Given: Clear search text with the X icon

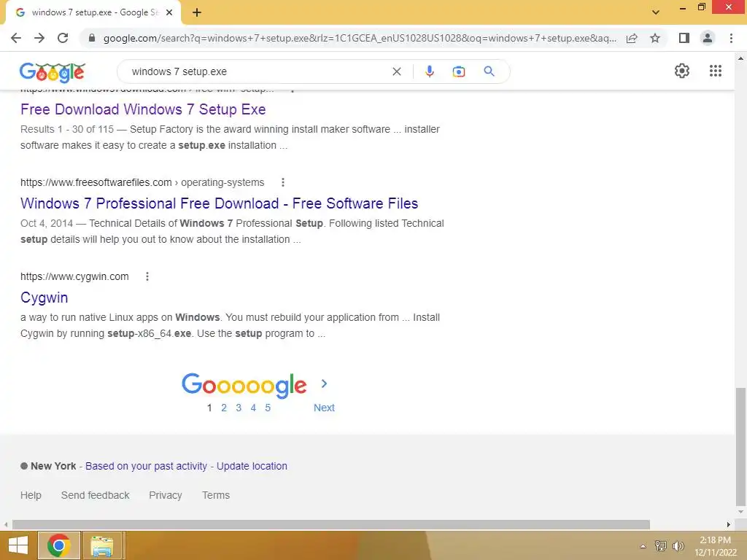Looking at the screenshot, I should [396, 71].
